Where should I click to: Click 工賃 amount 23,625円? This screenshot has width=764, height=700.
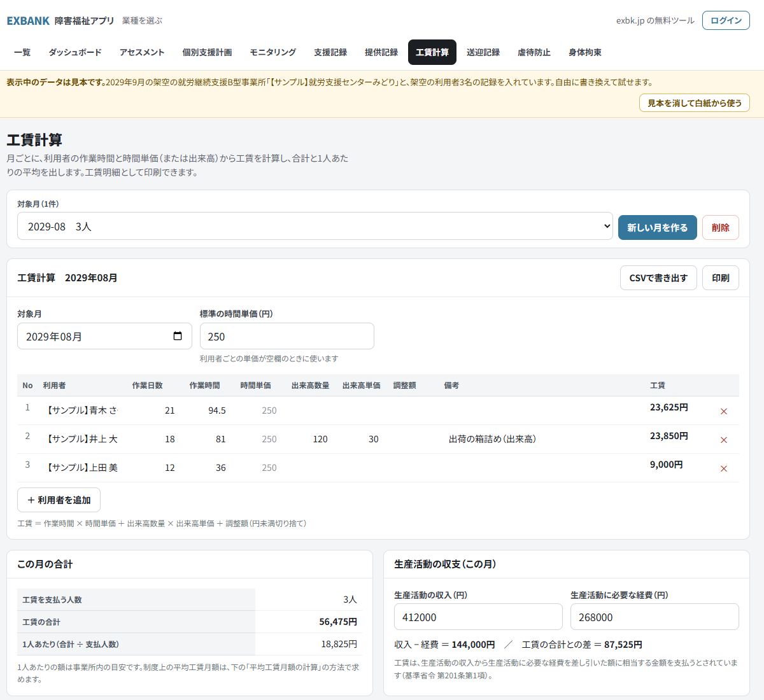pyautogui.click(x=668, y=407)
